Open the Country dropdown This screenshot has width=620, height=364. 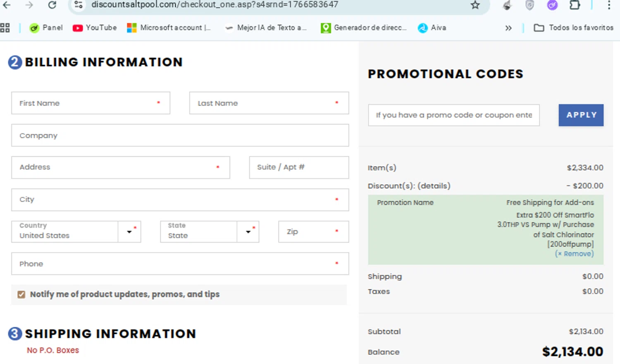(x=76, y=231)
